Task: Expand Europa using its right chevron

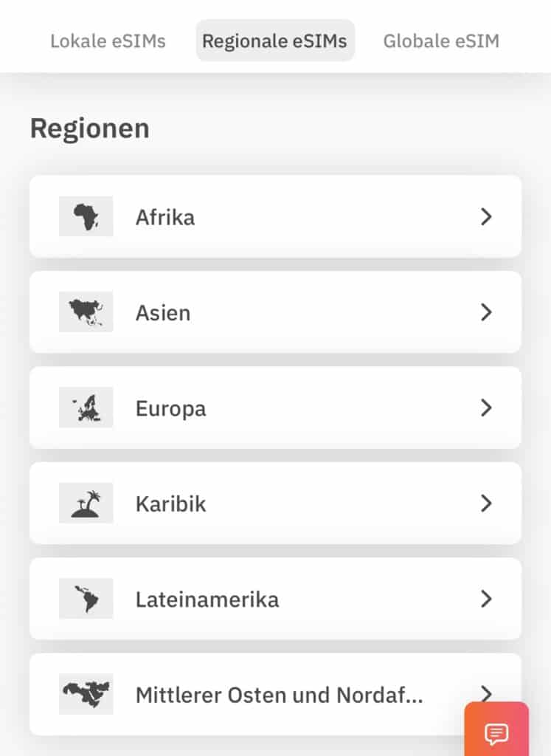Action: [x=487, y=408]
